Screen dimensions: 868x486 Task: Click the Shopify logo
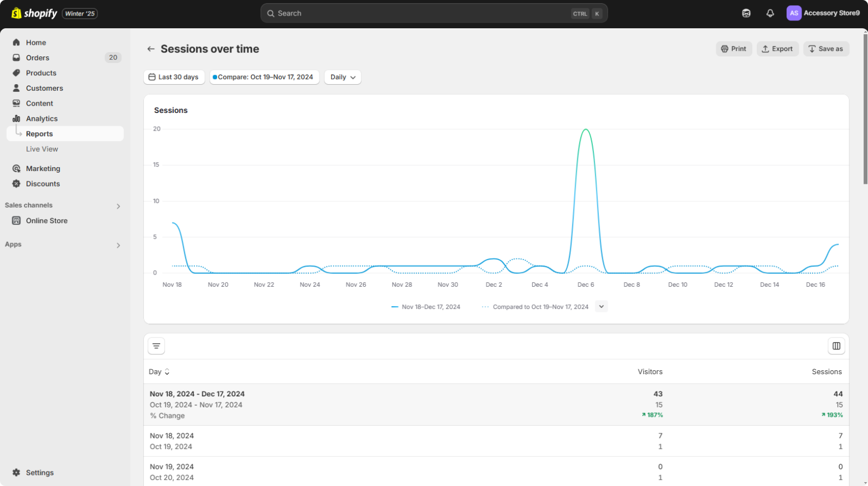pos(34,13)
